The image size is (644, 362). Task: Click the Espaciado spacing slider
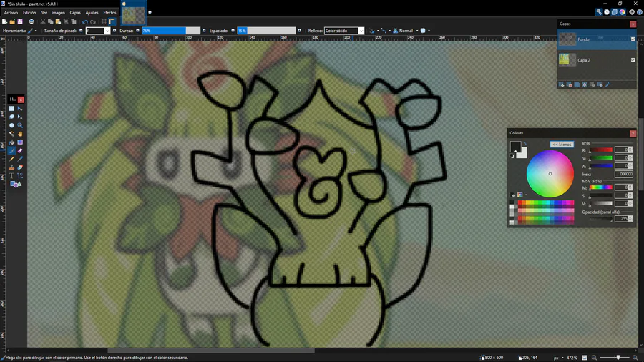point(266,31)
